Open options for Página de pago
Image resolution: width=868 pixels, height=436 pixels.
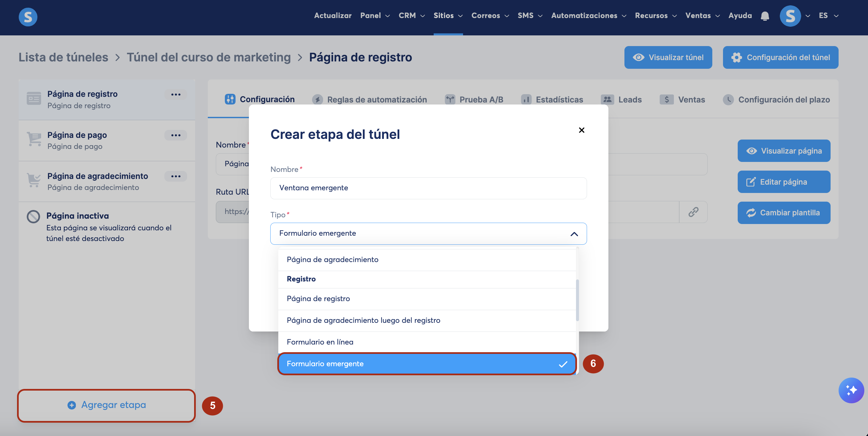click(175, 135)
